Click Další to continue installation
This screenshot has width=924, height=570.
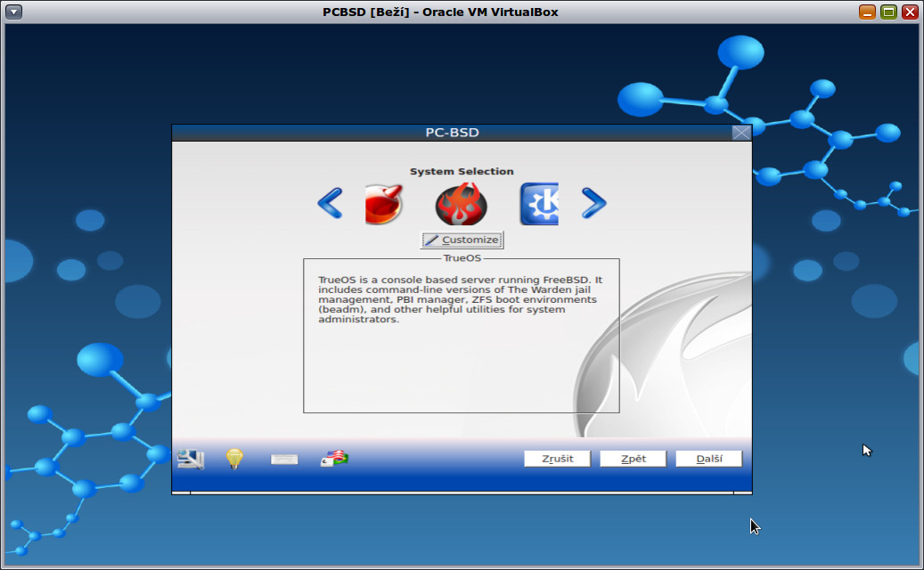(x=708, y=458)
